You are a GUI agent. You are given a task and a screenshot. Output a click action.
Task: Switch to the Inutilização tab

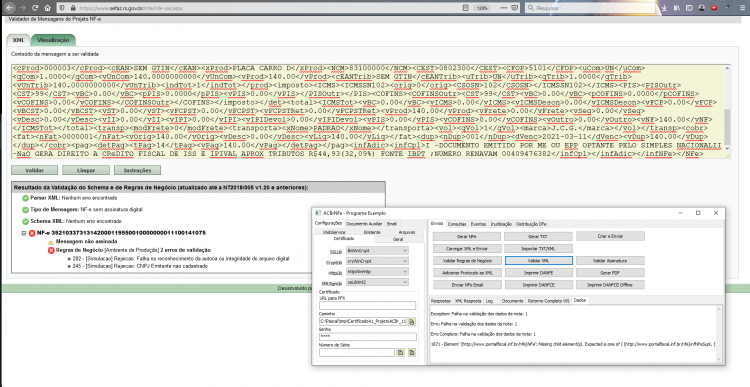coord(501,224)
